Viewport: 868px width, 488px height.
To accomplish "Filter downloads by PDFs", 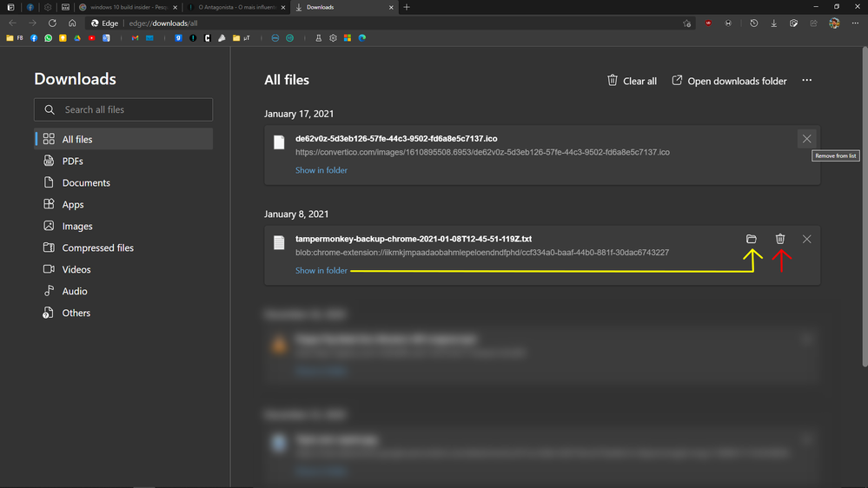I will [x=123, y=161].
